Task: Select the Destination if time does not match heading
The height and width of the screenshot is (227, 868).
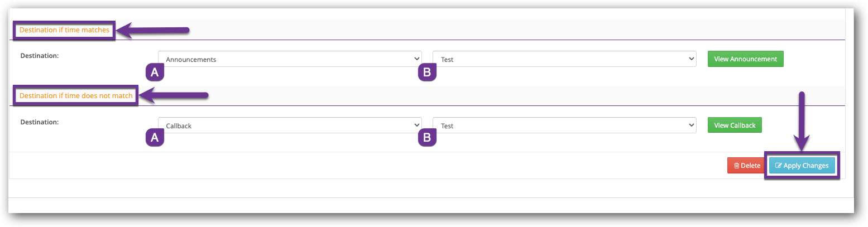Action: point(76,96)
